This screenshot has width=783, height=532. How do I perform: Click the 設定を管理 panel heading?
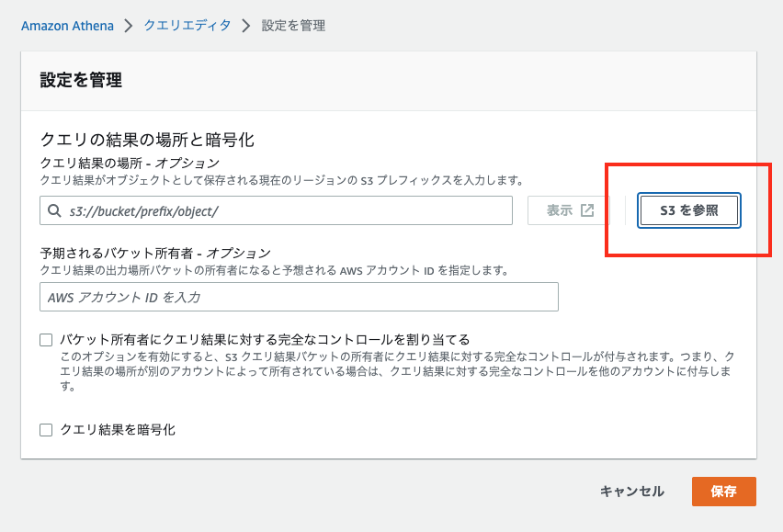81,80
